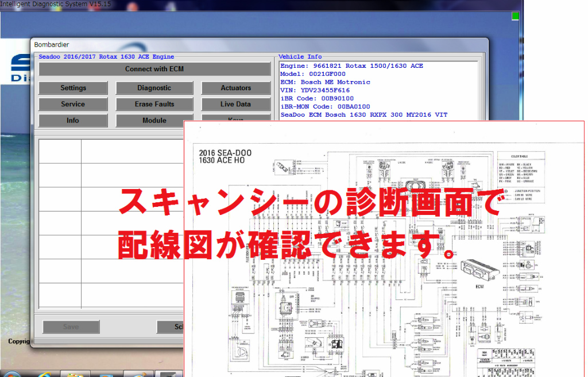Click the '2016 SEA-DOO 1630 ACE HO' diagram title

click(225, 156)
